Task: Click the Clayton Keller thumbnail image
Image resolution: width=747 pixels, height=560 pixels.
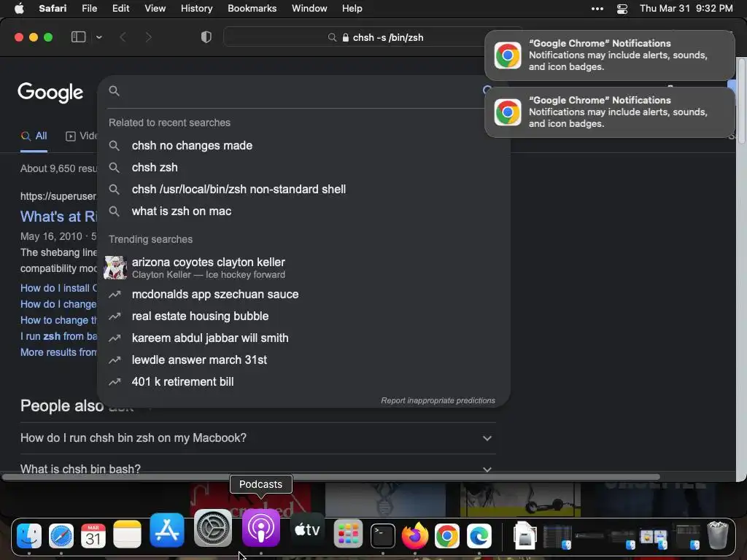Action: click(x=115, y=268)
